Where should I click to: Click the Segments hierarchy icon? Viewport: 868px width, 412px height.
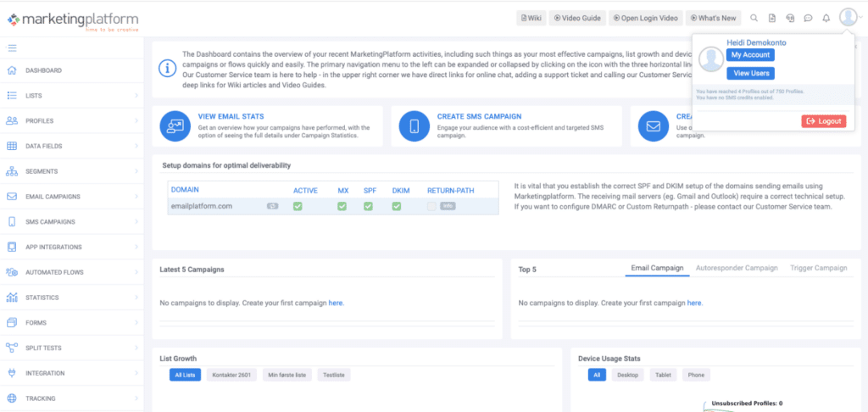[x=12, y=171]
